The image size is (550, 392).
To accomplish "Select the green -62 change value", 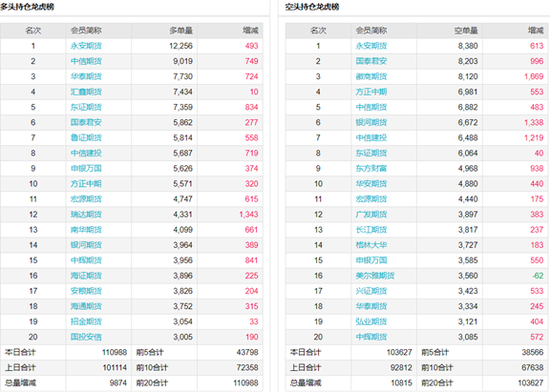I will click(x=538, y=276).
